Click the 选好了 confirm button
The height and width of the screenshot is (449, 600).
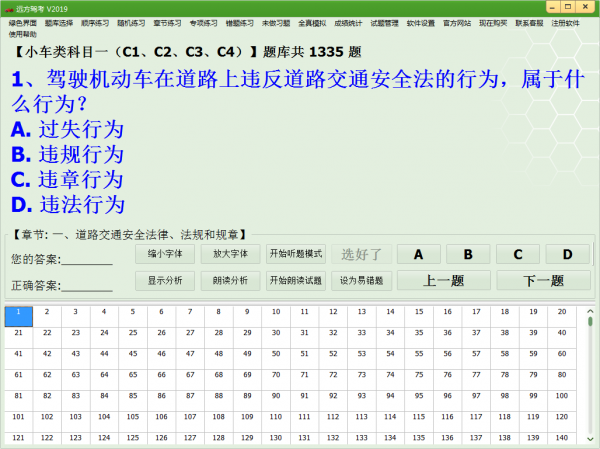coord(361,254)
